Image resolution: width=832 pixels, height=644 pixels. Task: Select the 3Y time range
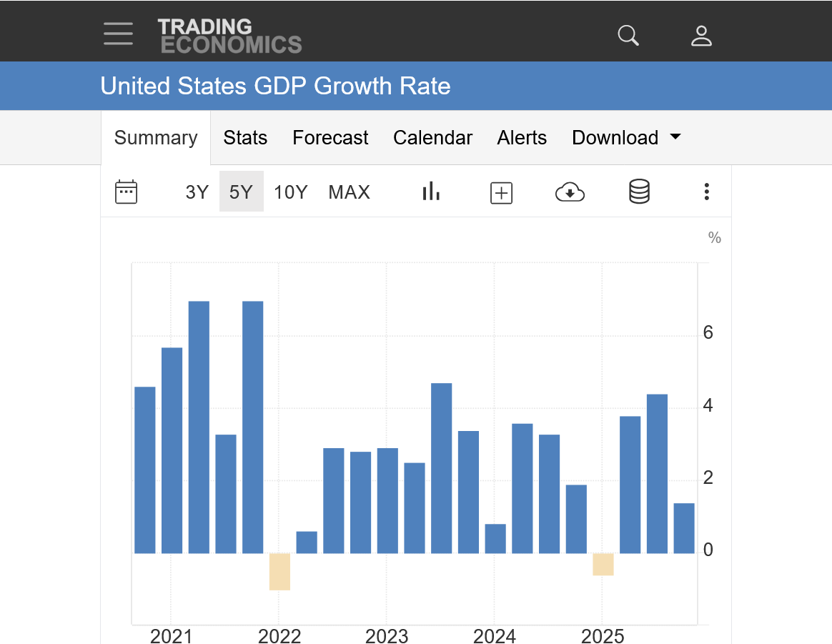(x=197, y=192)
